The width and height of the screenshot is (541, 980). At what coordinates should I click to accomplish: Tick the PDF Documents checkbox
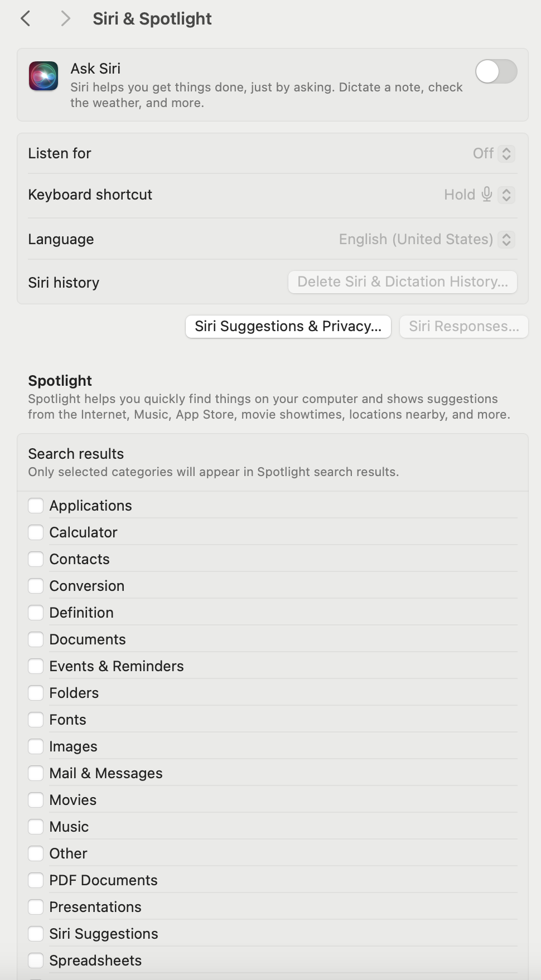coord(36,880)
